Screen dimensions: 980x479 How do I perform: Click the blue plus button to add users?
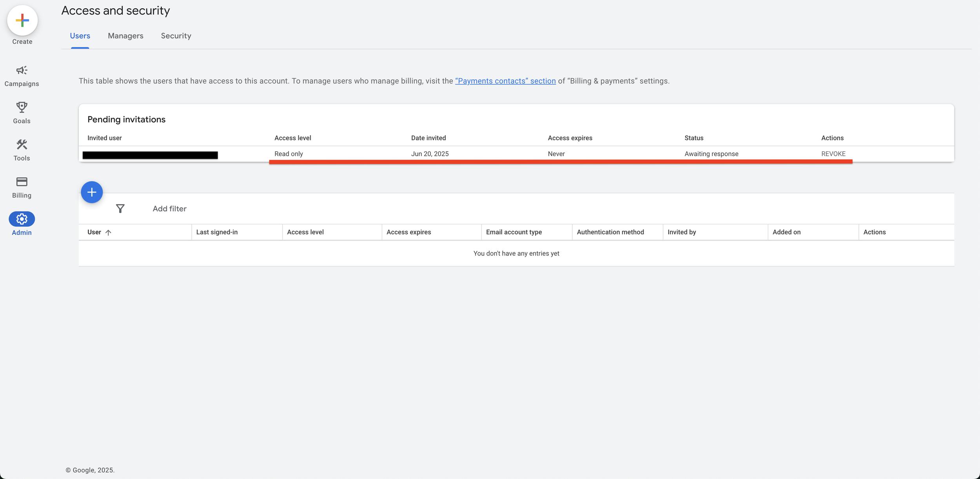(92, 192)
